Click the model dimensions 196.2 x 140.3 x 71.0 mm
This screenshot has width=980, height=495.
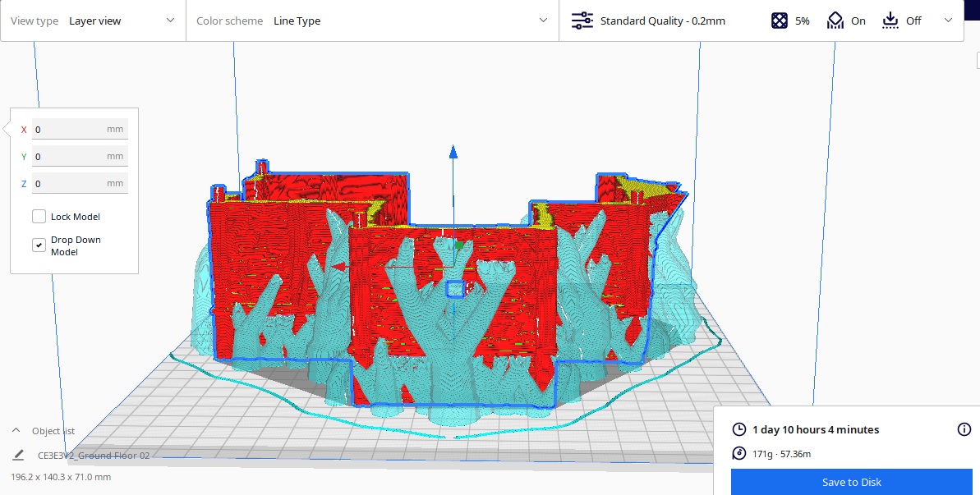pyautogui.click(x=61, y=477)
